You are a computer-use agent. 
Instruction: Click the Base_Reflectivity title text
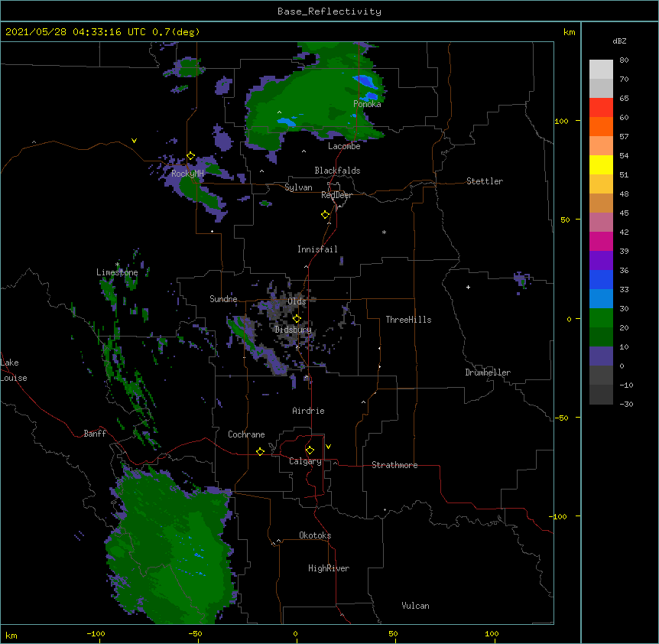(x=329, y=11)
